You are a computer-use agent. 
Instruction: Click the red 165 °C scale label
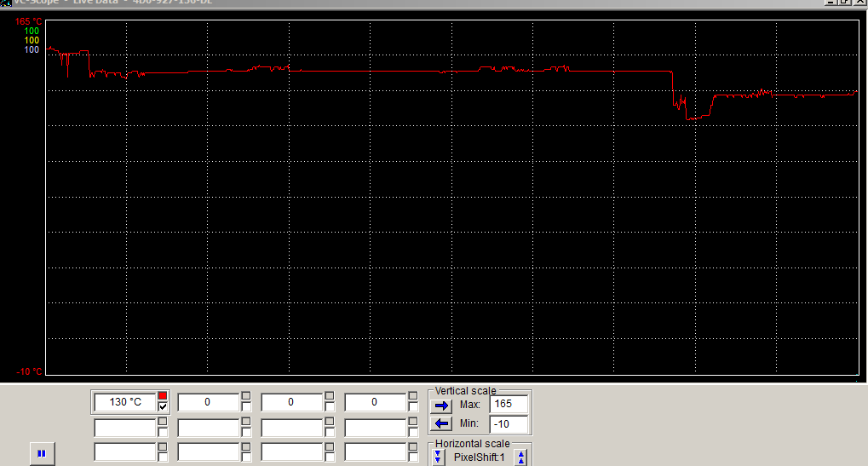pyautogui.click(x=29, y=21)
